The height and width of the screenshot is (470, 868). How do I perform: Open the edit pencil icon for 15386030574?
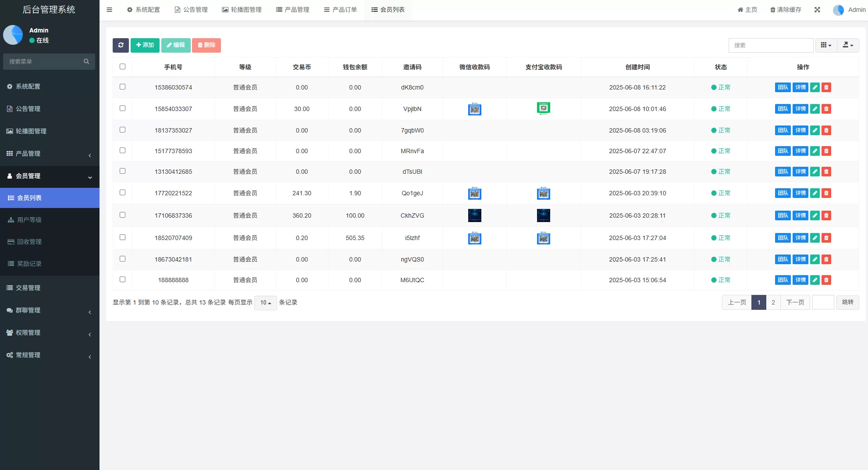(x=815, y=87)
